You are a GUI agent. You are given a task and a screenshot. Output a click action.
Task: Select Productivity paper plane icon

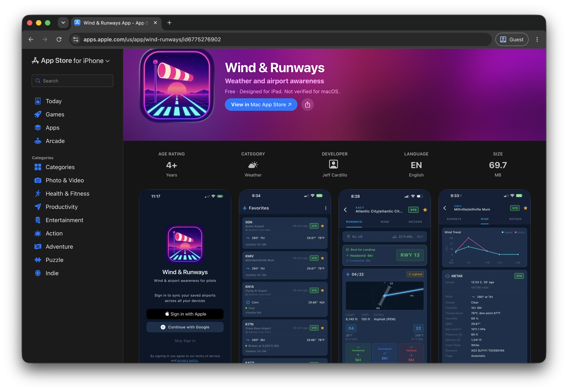coord(38,207)
